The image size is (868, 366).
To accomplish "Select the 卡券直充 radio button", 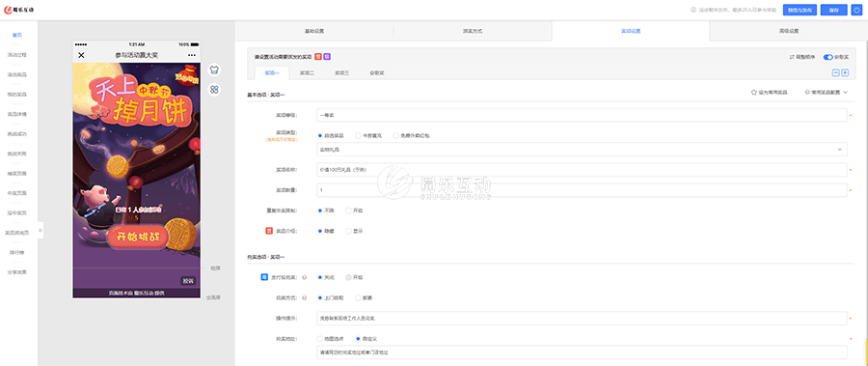I will click(x=358, y=135).
